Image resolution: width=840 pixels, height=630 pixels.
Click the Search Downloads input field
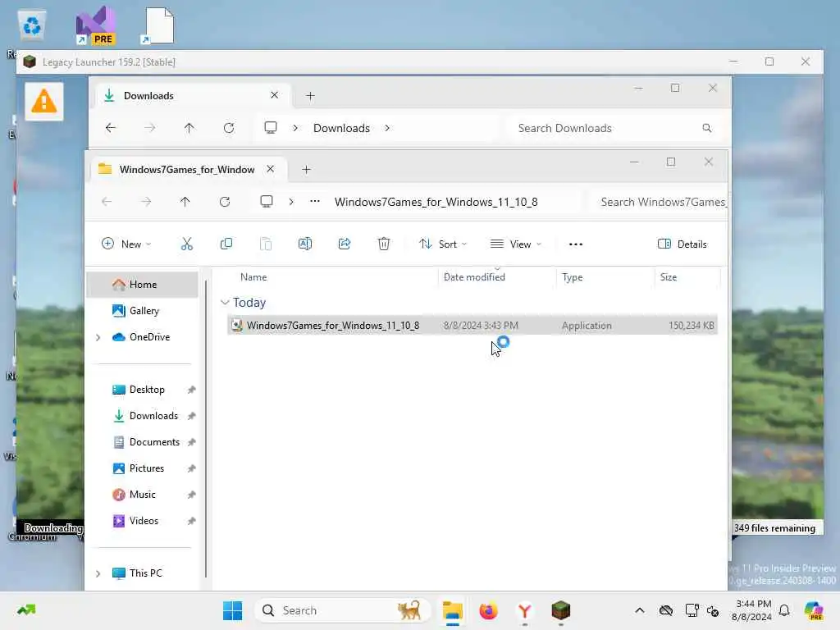tap(615, 128)
